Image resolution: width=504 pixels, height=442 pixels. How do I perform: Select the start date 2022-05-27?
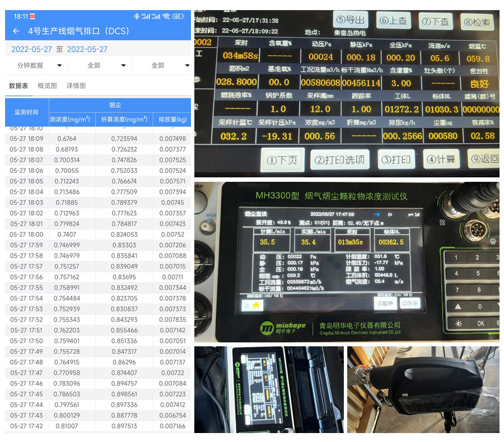32,49
